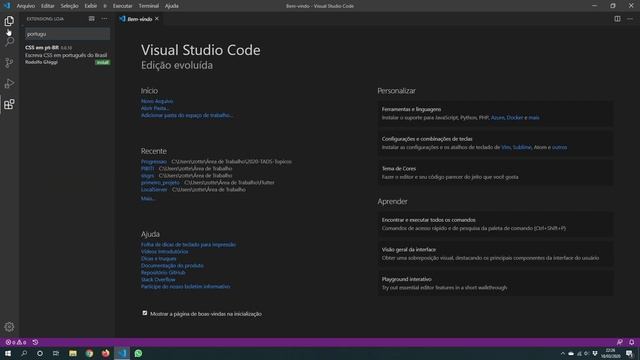This screenshot has height=360, width=640.
Task: Toggle Mostrar a página de boas-vindas checkbox
Action: click(144, 313)
